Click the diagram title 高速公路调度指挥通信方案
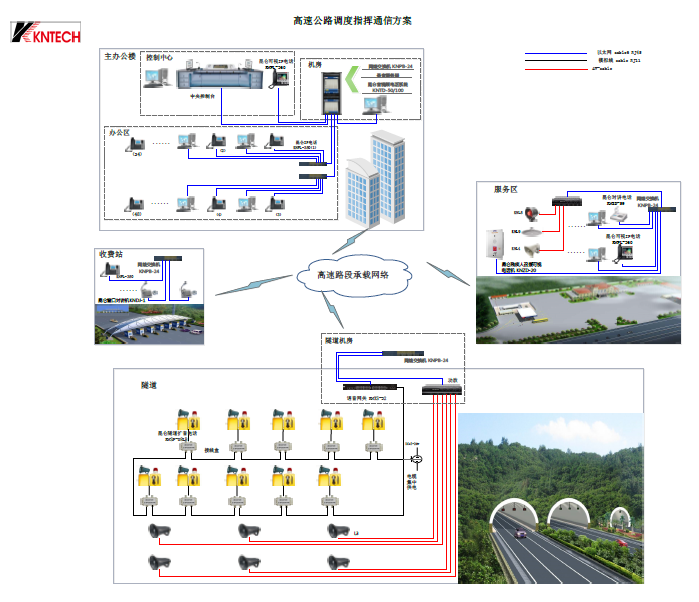Screen dimensions: 699x602 [352, 20]
